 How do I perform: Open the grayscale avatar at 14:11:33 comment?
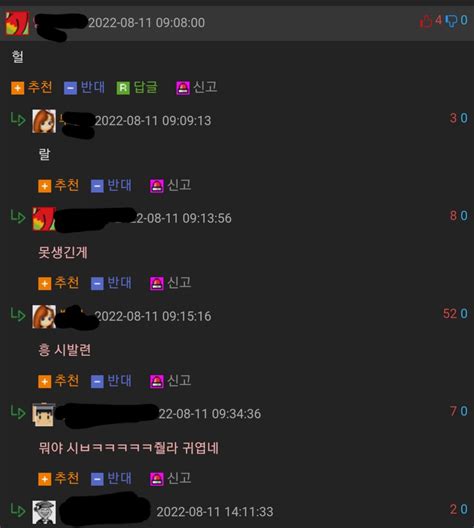[44, 512]
